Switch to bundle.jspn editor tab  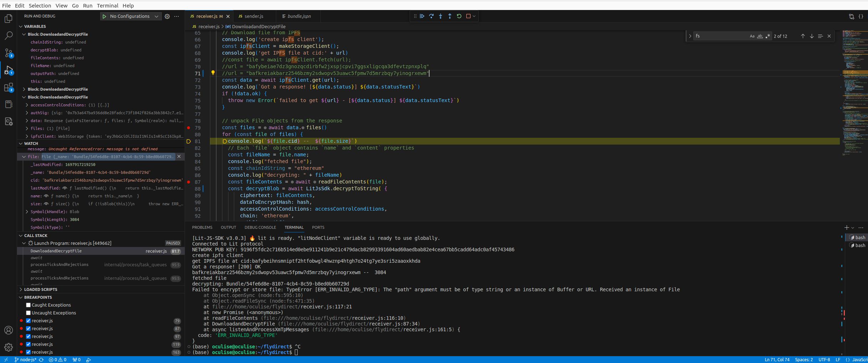[x=299, y=16]
